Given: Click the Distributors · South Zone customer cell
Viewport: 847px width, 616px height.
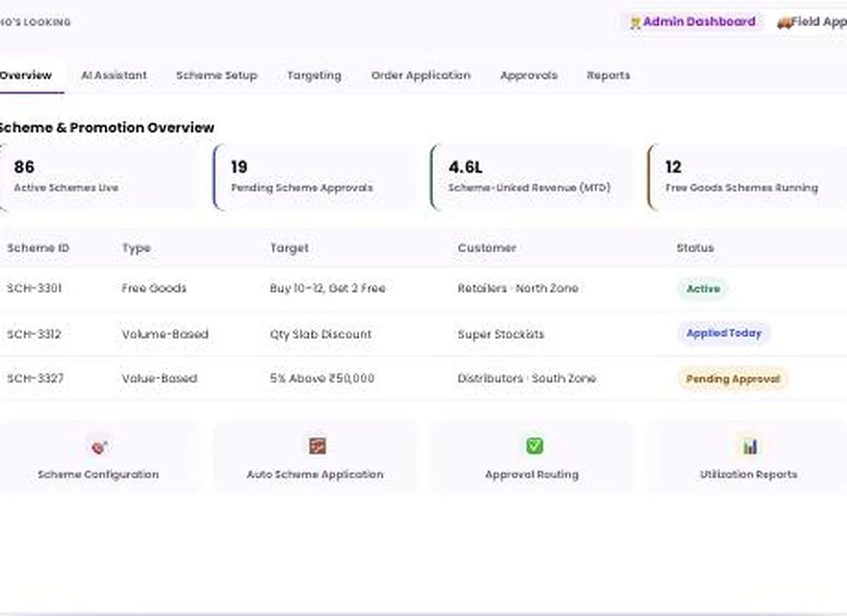Looking at the screenshot, I should pos(526,378).
